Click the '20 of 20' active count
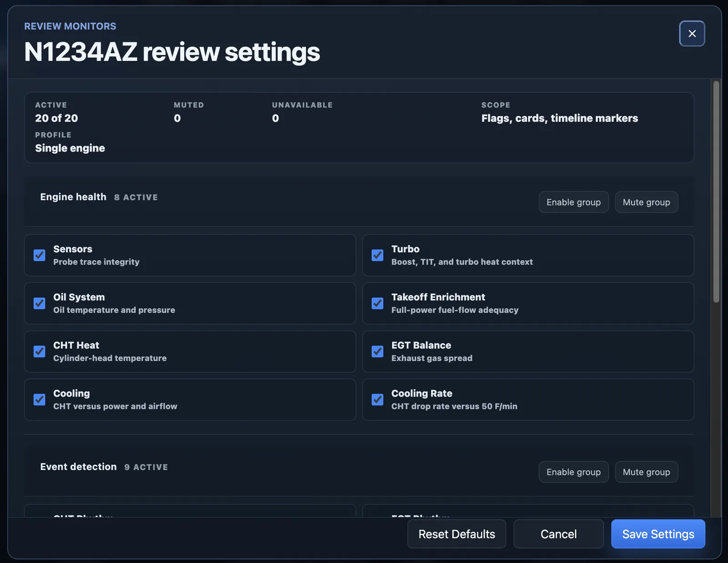The image size is (728, 563). point(56,118)
